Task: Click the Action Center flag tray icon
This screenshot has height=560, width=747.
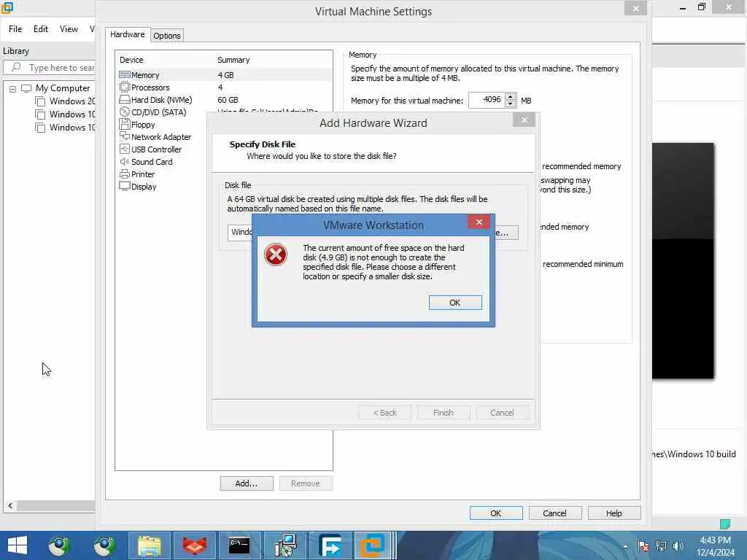Action: (643, 546)
